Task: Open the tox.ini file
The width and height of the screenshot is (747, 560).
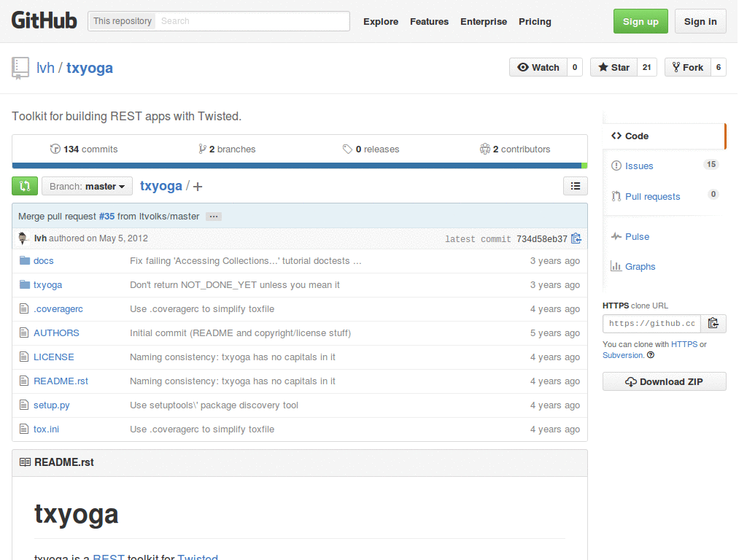Action: (x=46, y=429)
